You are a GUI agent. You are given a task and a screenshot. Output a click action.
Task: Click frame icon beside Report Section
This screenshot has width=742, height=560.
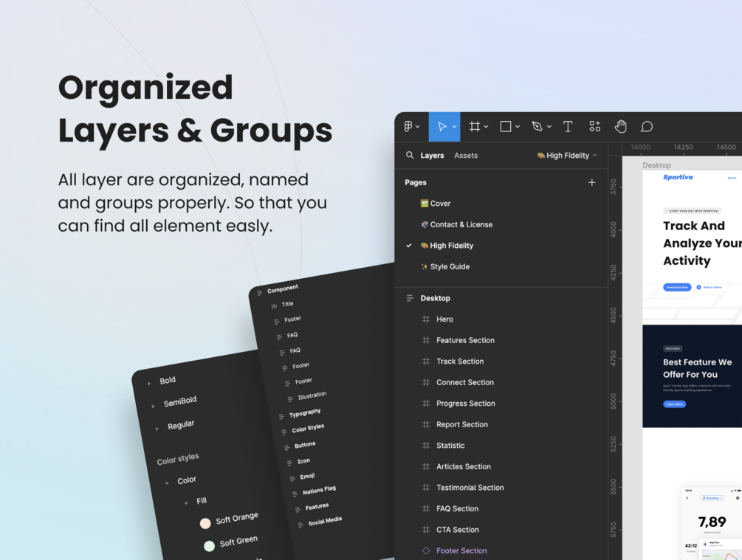pyautogui.click(x=426, y=424)
